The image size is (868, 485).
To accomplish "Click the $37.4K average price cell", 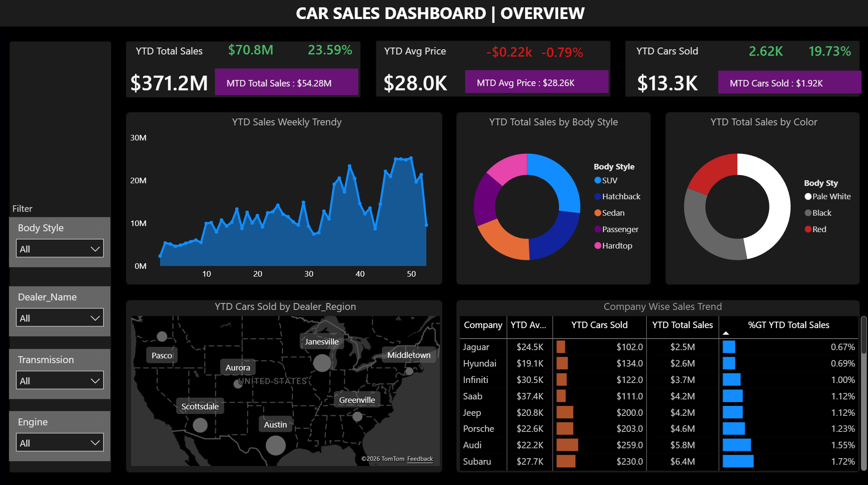I will [530, 396].
